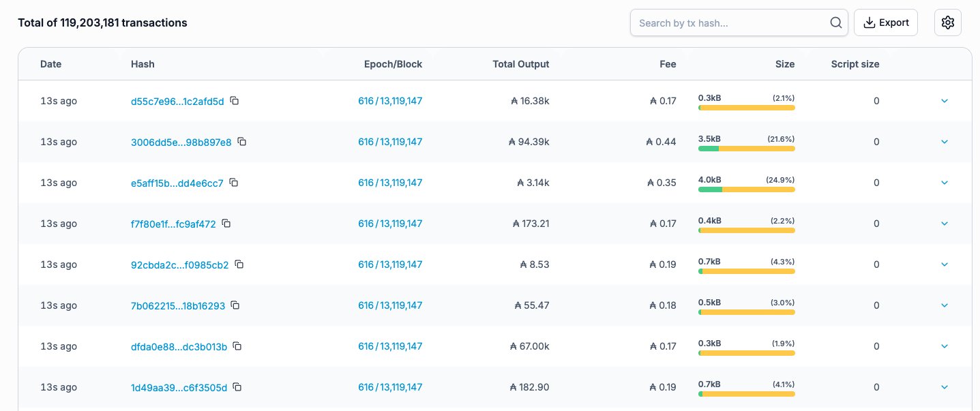Focus the Search by tx hash field
Viewport: 980px width, 411px height.
tap(730, 22)
